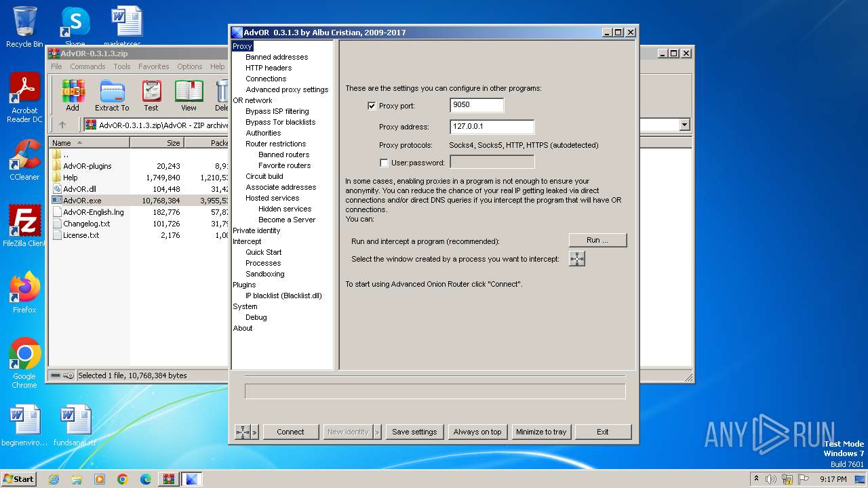Select HTTP headers tree item
Image resolution: width=868 pixels, height=488 pixels.
click(x=269, y=68)
